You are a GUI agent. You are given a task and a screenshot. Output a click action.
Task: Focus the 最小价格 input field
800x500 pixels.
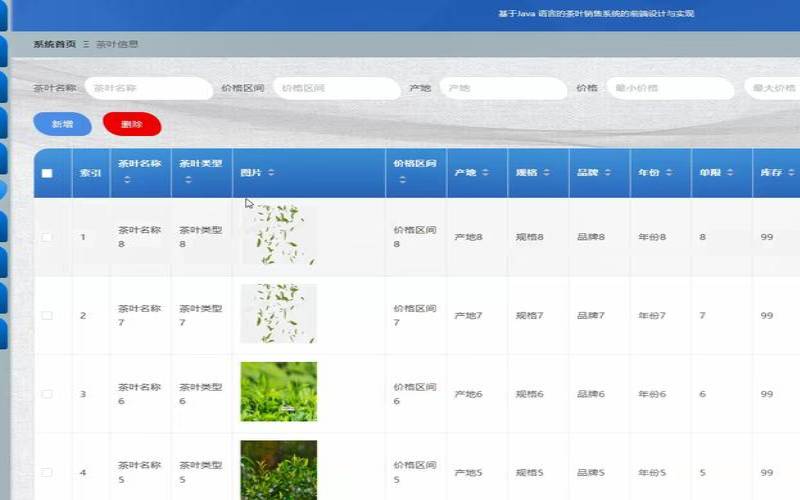670,88
